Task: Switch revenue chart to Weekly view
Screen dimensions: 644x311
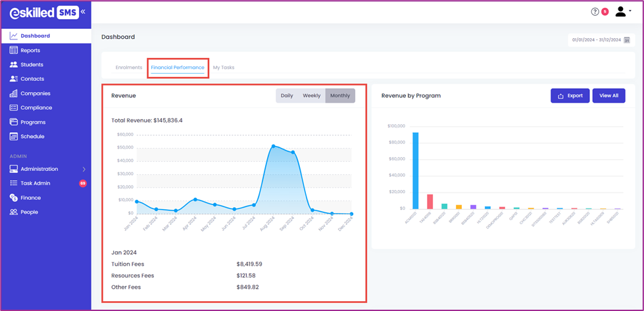Action: (x=312, y=95)
